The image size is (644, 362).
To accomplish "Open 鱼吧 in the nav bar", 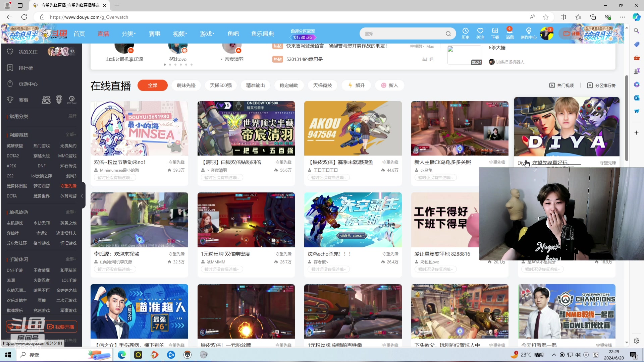I will (x=233, y=34).
